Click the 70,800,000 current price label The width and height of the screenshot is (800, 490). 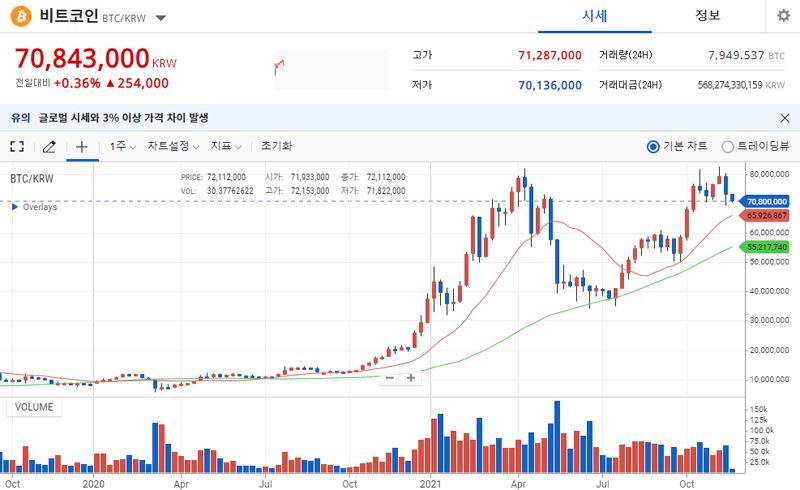tap(765, 202)
